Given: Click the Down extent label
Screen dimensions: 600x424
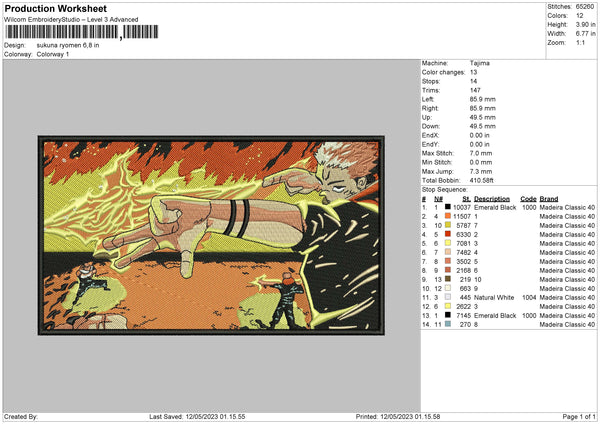Looking at the screenshot, I should tap(430, 126).
